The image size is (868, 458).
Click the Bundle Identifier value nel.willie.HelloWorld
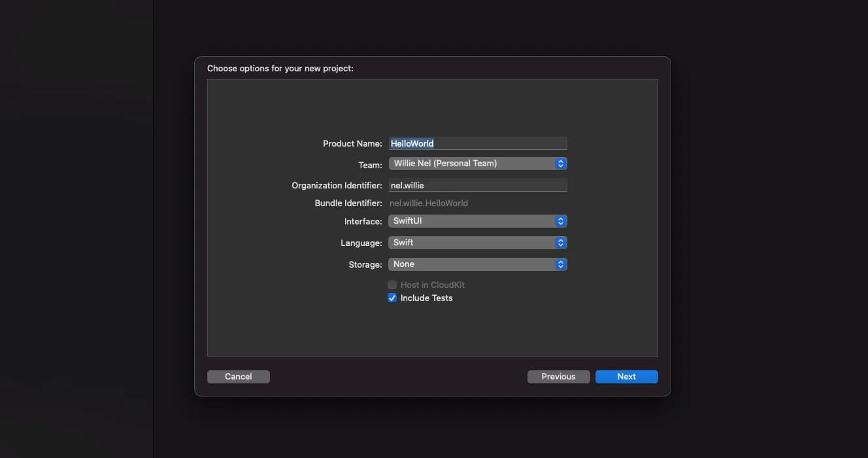pos(429,203)
